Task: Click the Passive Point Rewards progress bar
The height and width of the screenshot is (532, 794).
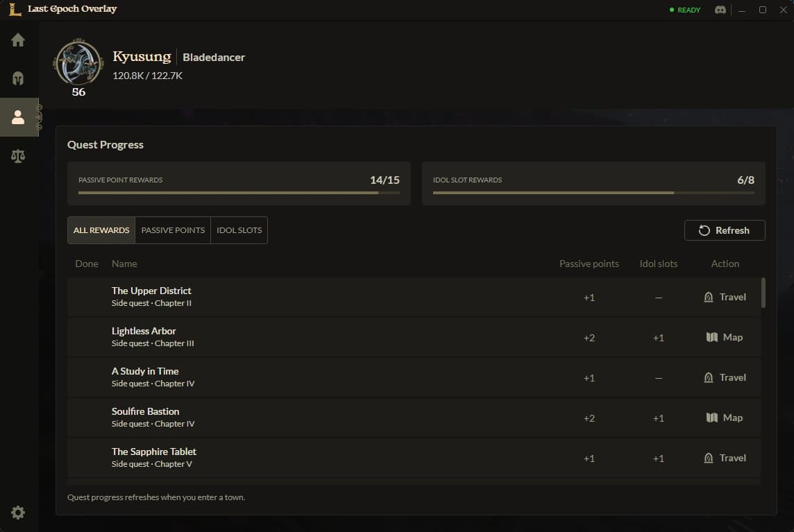Action: 239,193
